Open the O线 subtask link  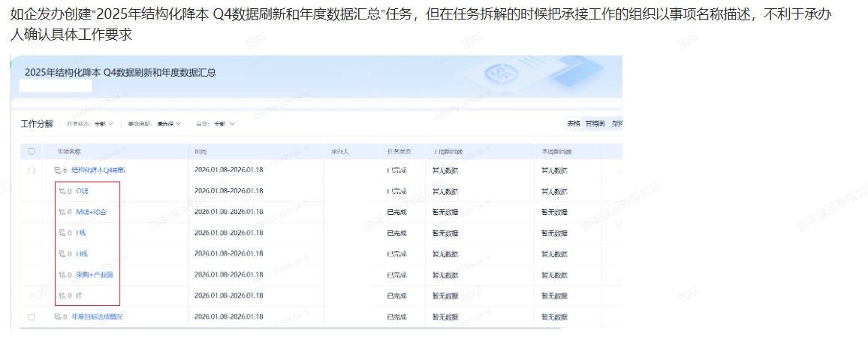[82, 191]
